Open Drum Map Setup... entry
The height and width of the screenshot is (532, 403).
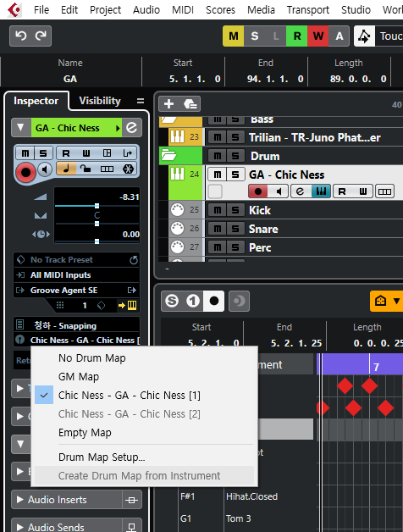pyautogui.click(x=144, y=457)
